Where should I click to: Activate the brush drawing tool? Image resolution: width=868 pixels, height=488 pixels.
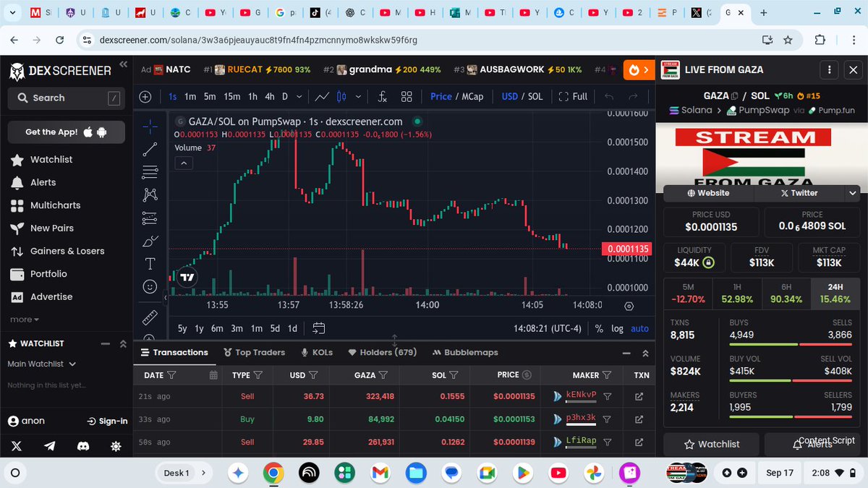tap(150, 241)
